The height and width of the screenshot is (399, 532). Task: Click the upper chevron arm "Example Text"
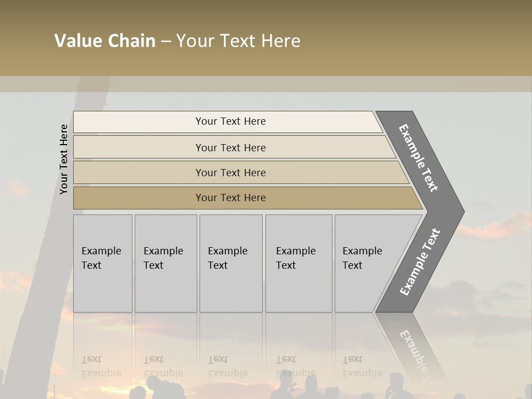coord(419,158)
